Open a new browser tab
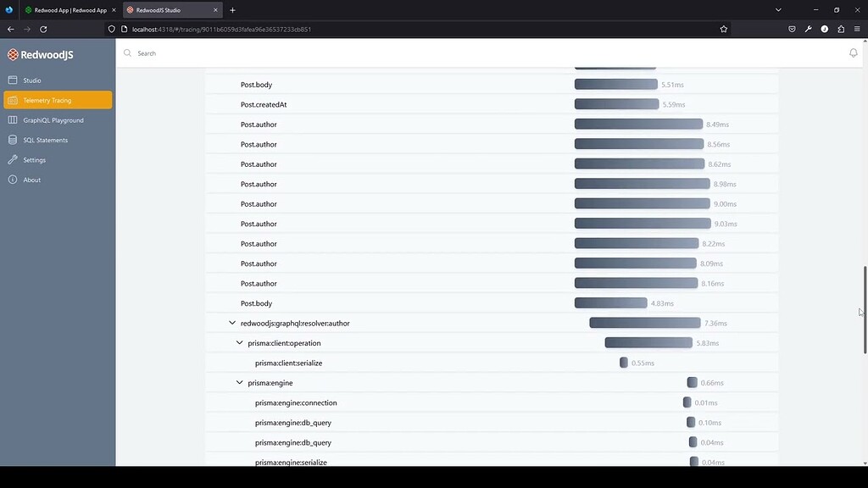 tap(232, 10)
